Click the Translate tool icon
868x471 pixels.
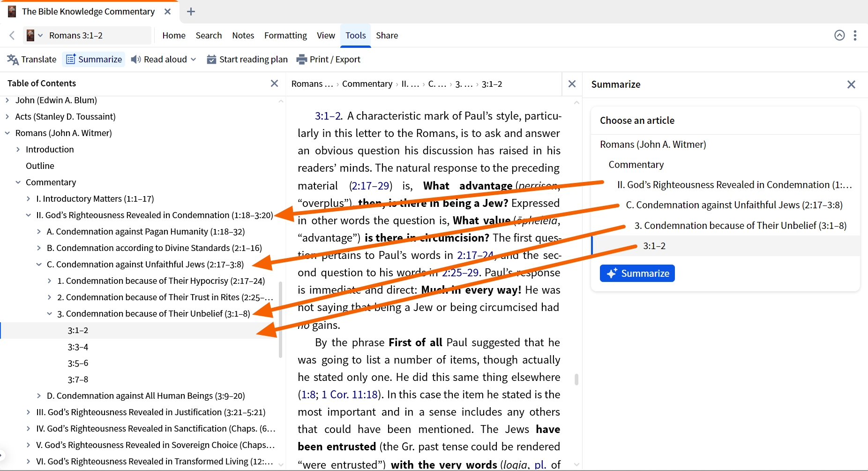(x=13, y=60)
